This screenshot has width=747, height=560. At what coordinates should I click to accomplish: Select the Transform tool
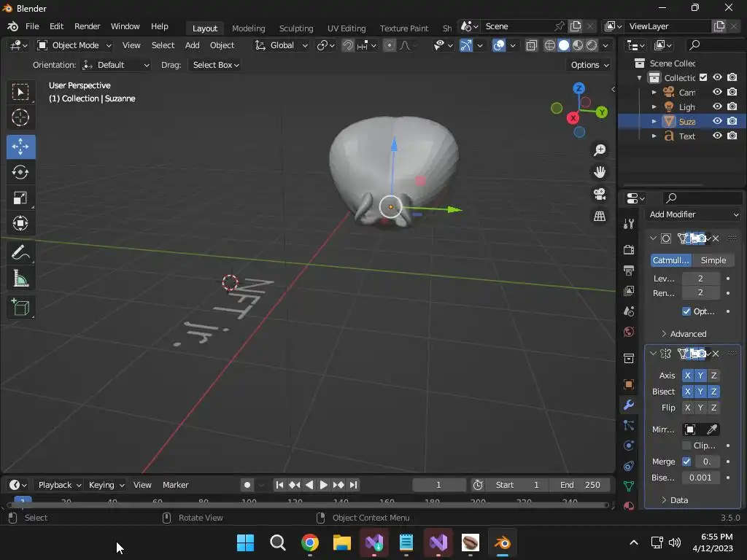click(x=20, y=223)
